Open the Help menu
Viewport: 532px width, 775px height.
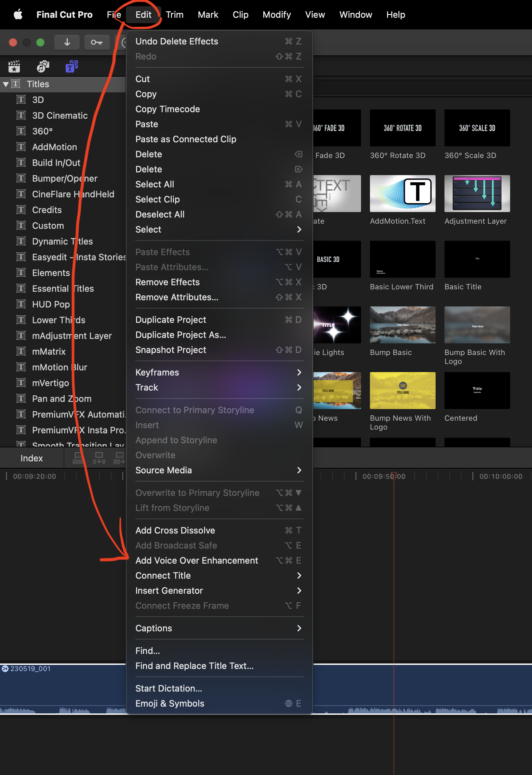[396, 15]
